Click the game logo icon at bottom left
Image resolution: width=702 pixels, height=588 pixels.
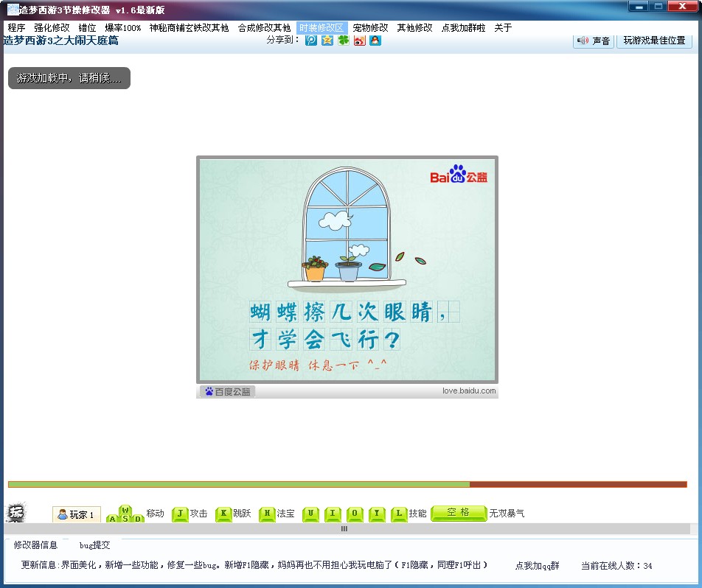16,513
